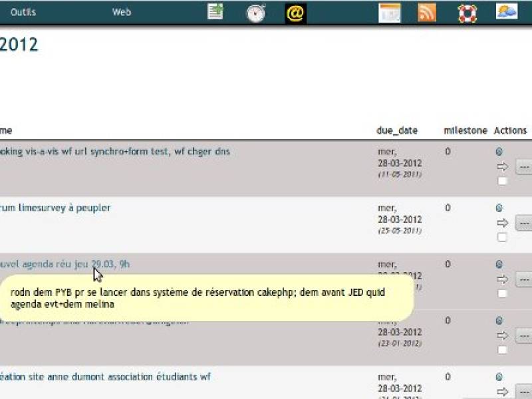Click the date text '(11-05-2011)'
The image size is (532, 399).
pyautogui.click(x=400, y=174)
